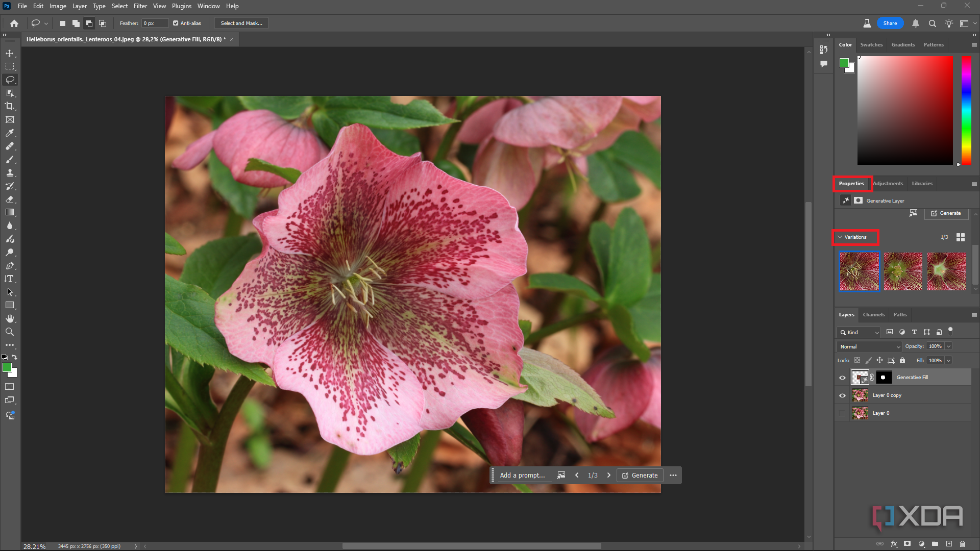Open the Fill value dropdown arrow
Viewport: 980px width, 551px height.
click(x=948, y=360)
